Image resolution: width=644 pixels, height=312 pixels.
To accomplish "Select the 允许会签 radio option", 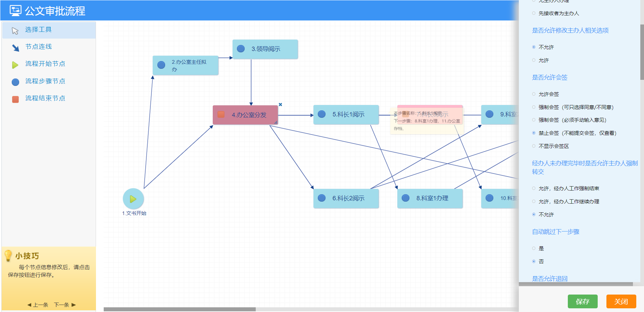I will 534,94.
